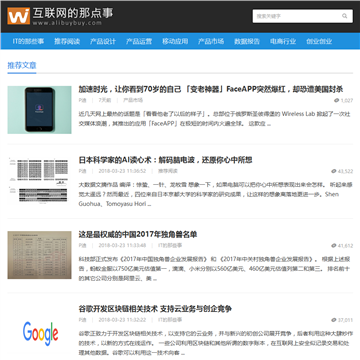
Task: Click the 2018-03-23 11:32:22 timestamp
Action: coord(122,320)
